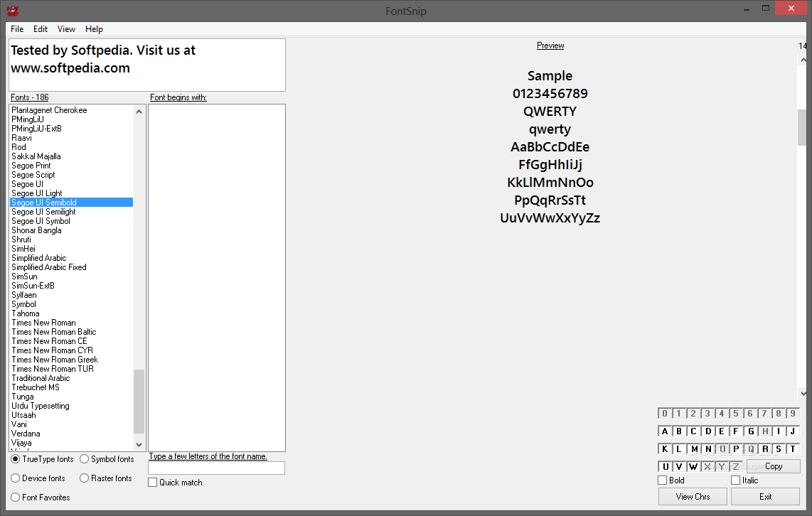Select the Raster fonts radio option

(x=106, y=478)
